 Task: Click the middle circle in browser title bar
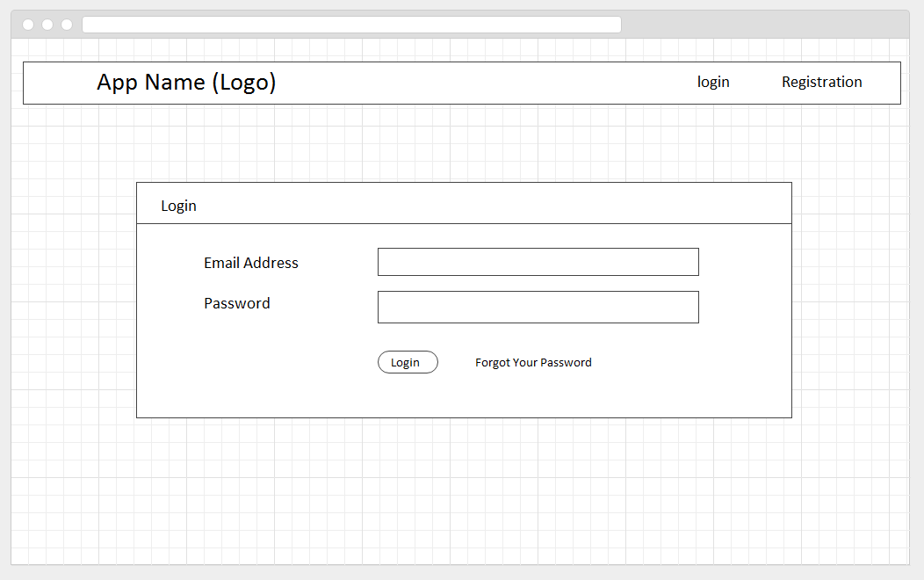pyautogui.click(x=47, y=25)
